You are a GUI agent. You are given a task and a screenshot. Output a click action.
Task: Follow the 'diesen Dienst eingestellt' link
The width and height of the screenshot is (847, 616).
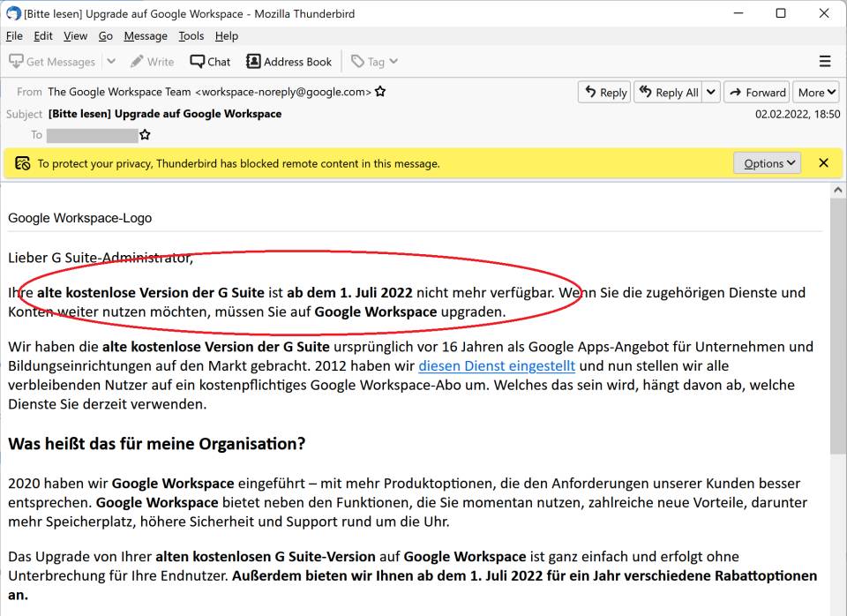tap(497, 365)
